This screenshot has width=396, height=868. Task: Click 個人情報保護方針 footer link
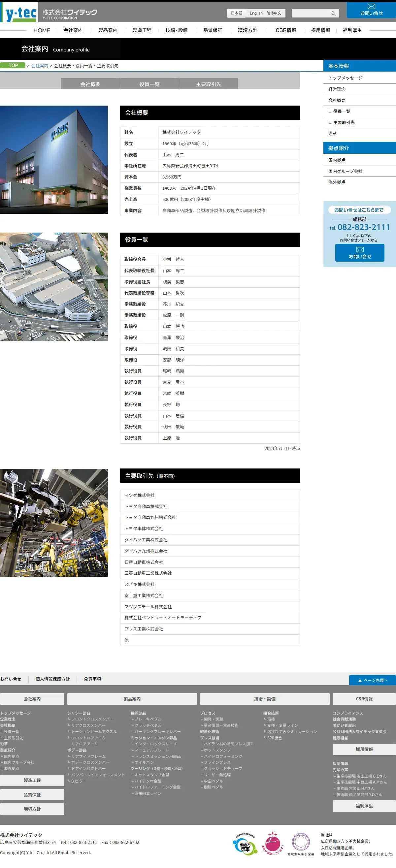click(x=52, y=679)
